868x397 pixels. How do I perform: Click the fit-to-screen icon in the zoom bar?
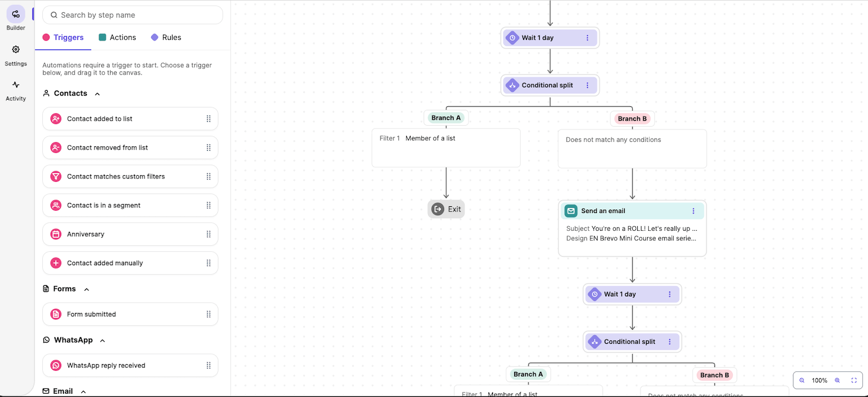click(854, 380)
